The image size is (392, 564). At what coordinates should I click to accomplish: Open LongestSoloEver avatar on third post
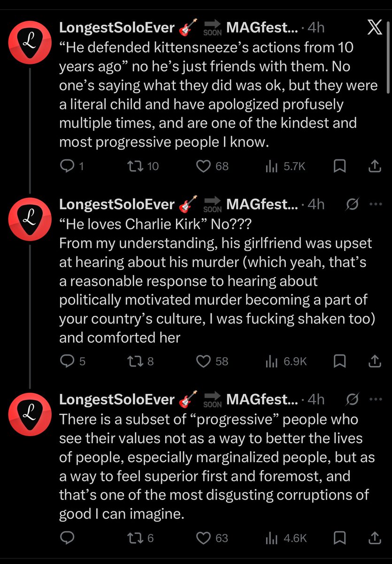[30, 414]
